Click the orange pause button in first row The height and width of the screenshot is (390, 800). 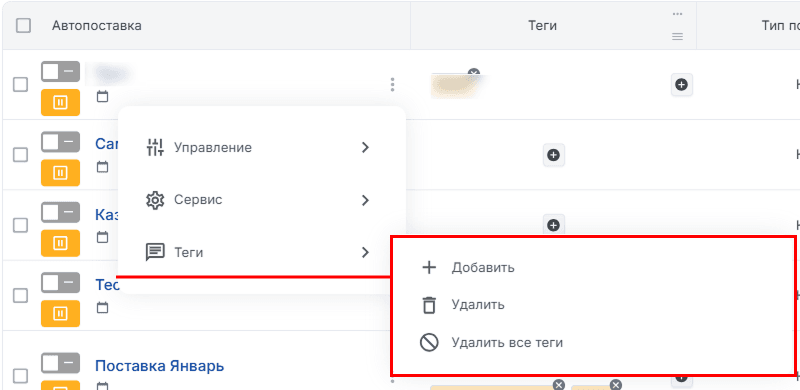click(60, 102)
